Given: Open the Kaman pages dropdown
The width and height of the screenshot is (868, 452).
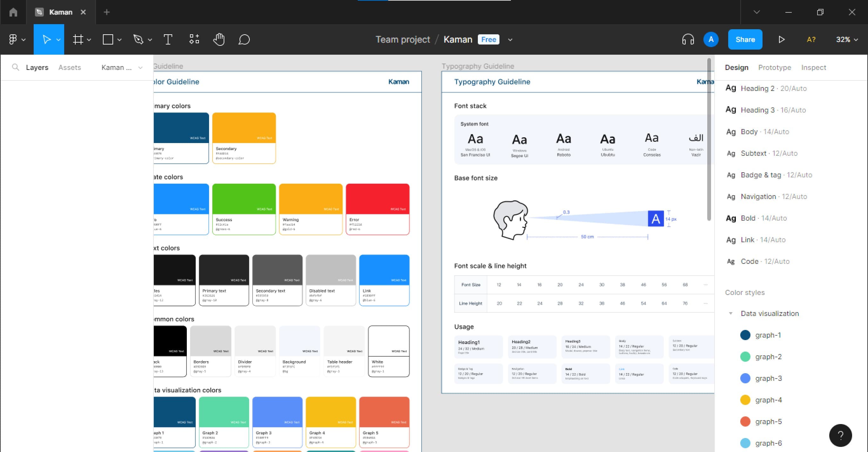Looking at the screenshot, I should point(122,67).
